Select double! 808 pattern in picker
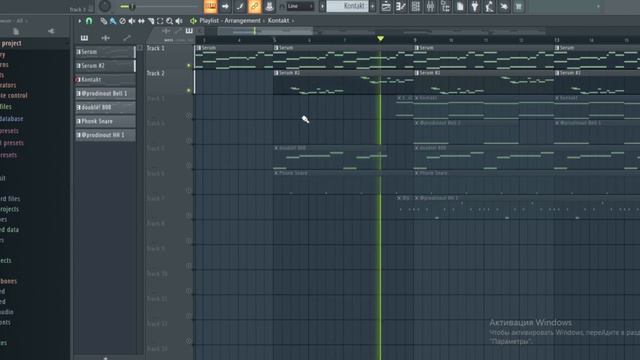Screen dimensions: 640x360 tap(105, 107)
